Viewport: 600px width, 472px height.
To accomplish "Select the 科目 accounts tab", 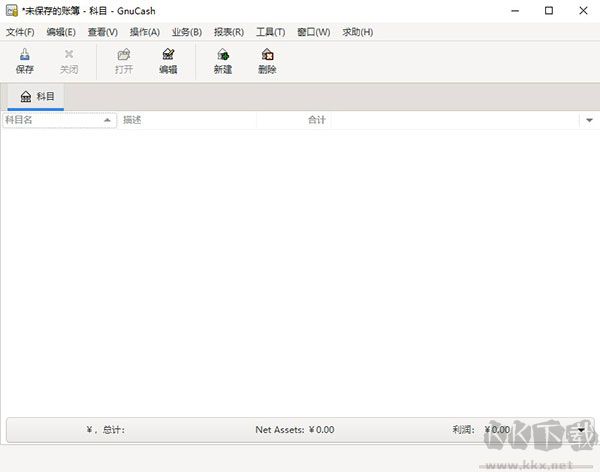I will point(36,96).
